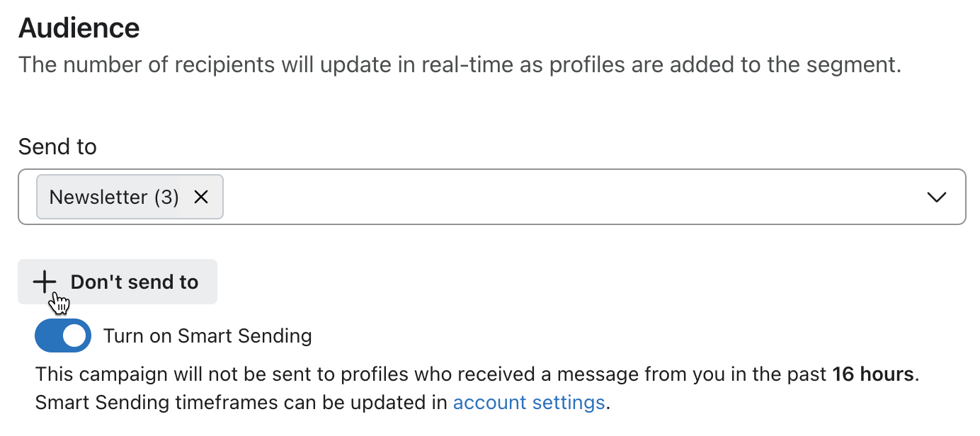Disable the Smart Sending toggle switch
Viewport: 980px width, 436px height.
click(62, 335)
